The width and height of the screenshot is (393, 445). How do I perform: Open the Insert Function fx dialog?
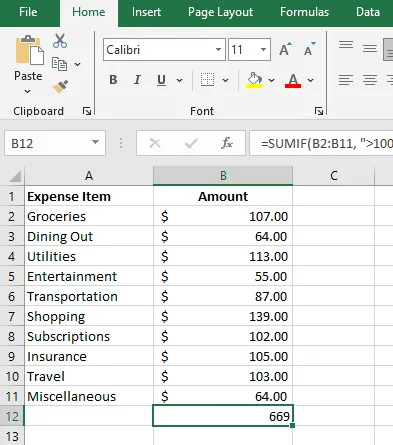tap(227, 143)
